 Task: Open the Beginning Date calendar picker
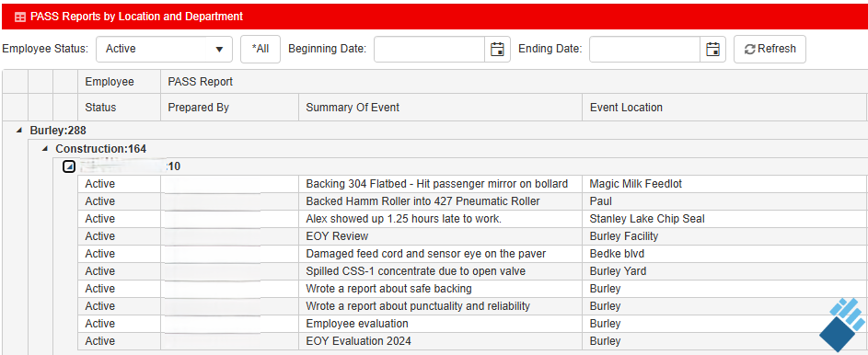[x=497, y=50]
